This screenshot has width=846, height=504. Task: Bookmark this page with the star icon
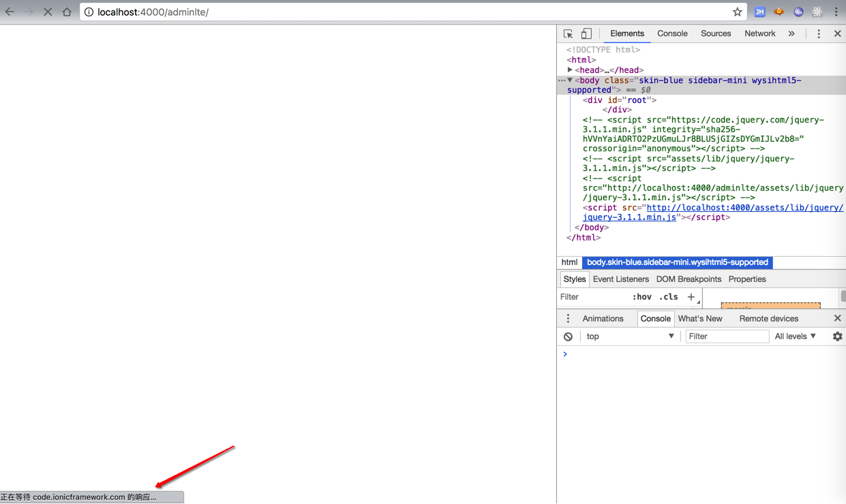737,12
